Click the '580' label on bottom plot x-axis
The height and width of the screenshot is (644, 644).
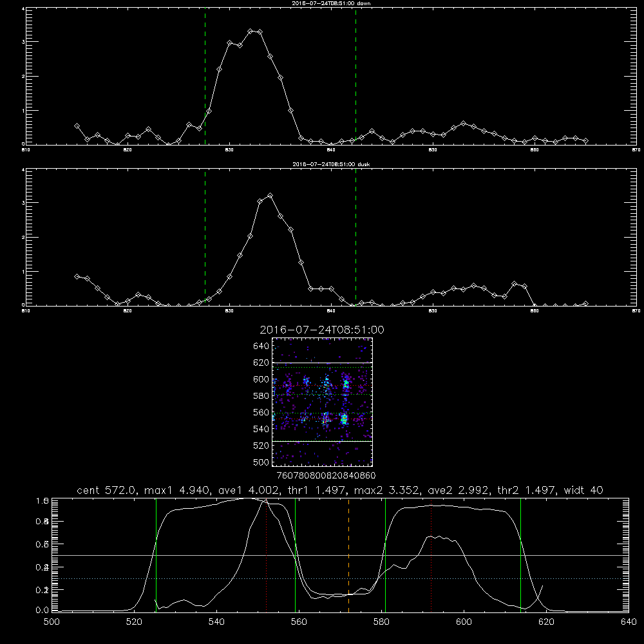coord(381,622)
